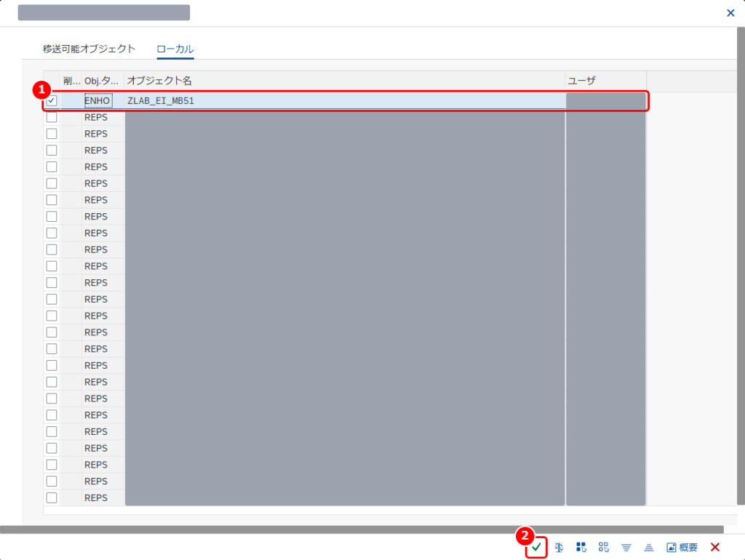
Task: Open the 概要 overview button
Action: (x=682, y=547)
